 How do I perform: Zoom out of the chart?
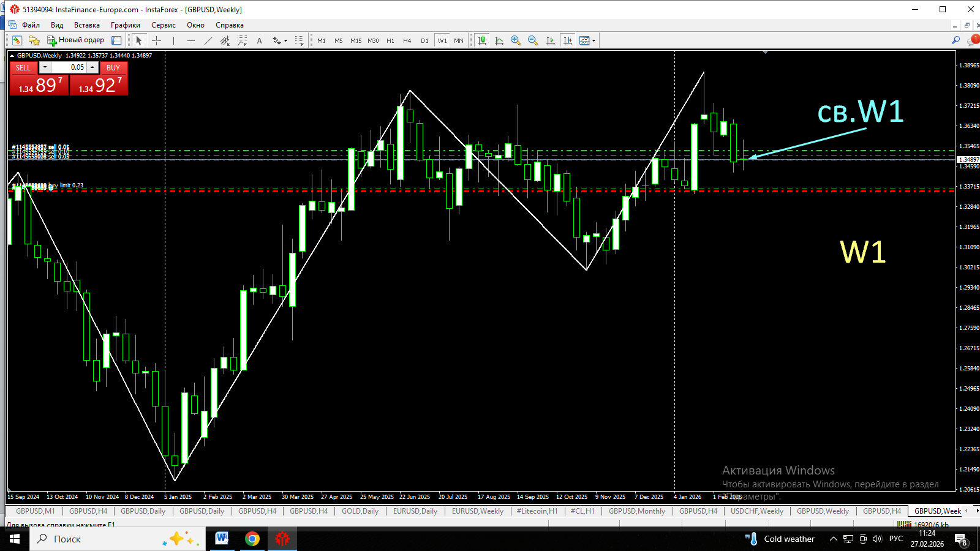pos(533,40)
